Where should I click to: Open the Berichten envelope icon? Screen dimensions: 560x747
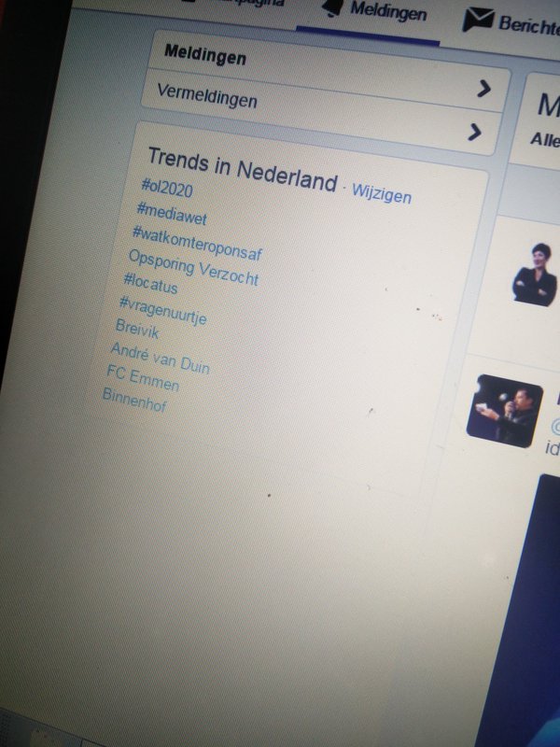(x=478, y=20)
